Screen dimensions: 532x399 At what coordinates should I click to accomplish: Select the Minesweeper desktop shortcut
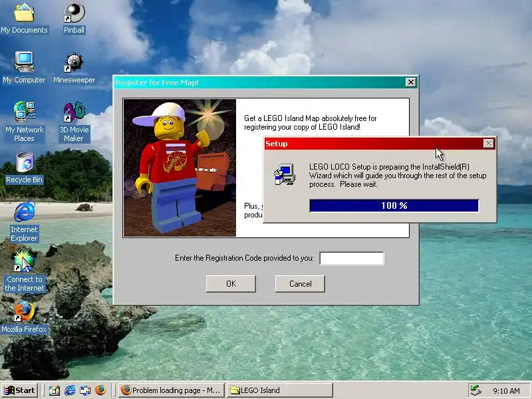click(x=74, y=68)
